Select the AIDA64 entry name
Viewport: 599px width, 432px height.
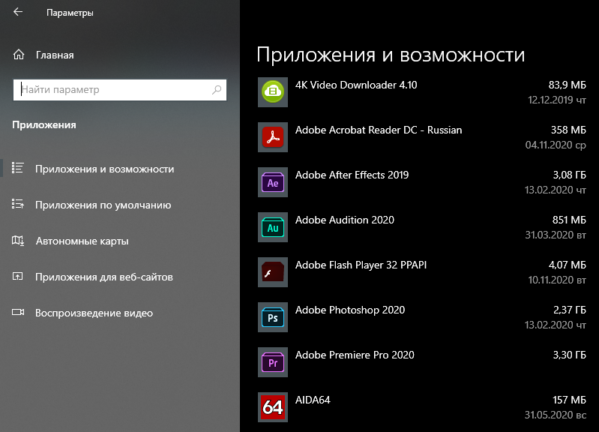tap(312, 400)
